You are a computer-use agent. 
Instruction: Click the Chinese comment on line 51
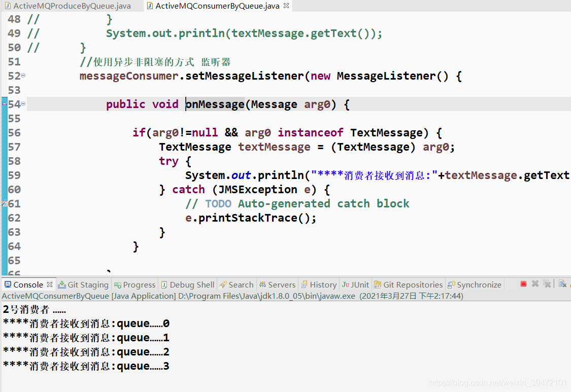tap(155, 62)
